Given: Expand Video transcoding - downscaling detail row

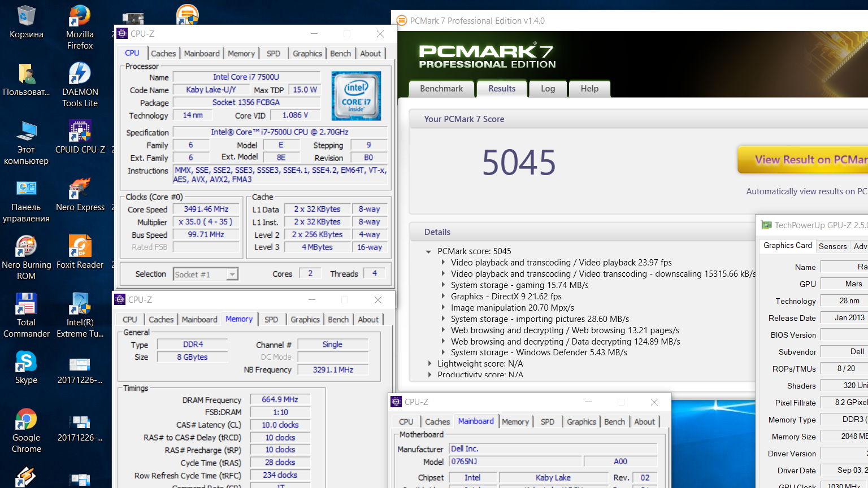Looking at the screenshot, I should pyautogui.click(x=443, y=274).
